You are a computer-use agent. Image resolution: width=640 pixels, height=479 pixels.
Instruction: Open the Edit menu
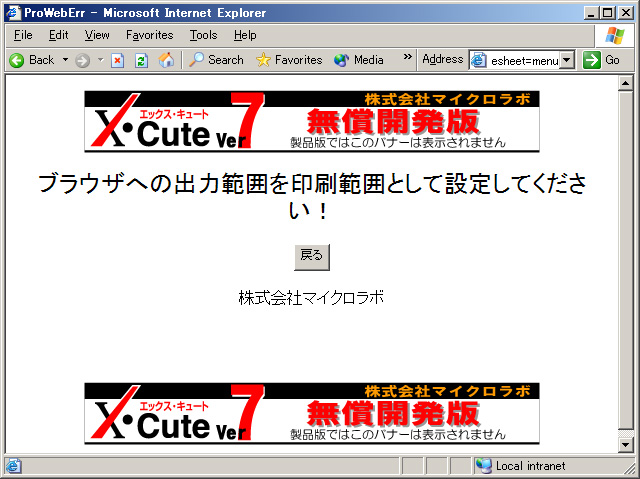pos(58,35)
